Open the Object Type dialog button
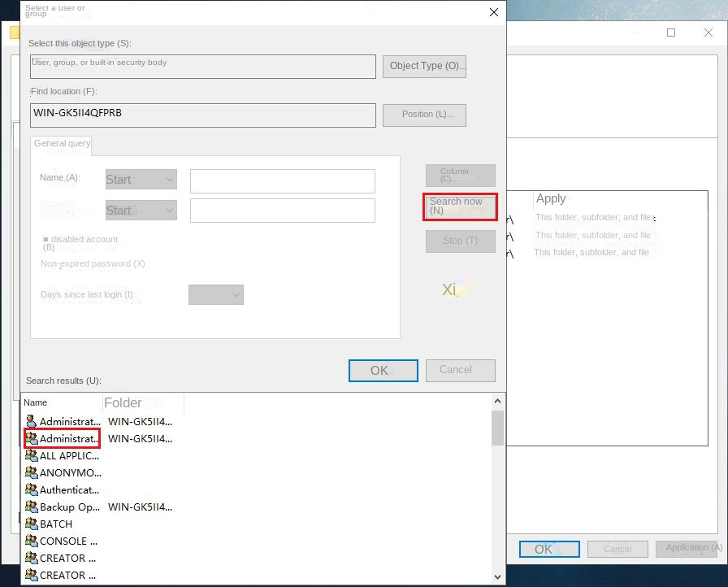The width and height of the screenshot is (728, 587). tap(424, 66)
